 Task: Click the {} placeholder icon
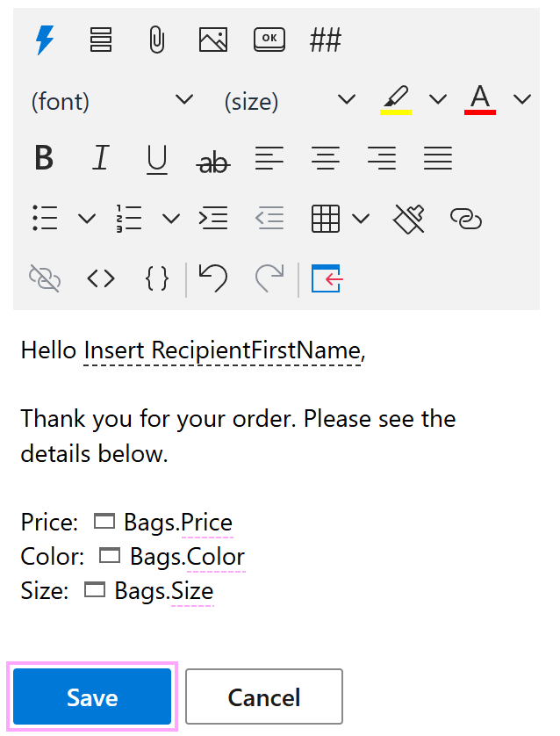click(156, 278)
